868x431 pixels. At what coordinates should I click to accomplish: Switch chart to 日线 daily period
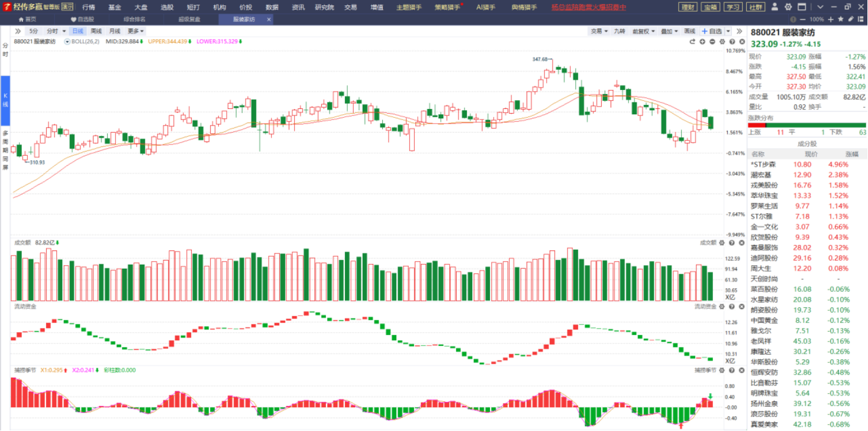(x=78, y=31)
